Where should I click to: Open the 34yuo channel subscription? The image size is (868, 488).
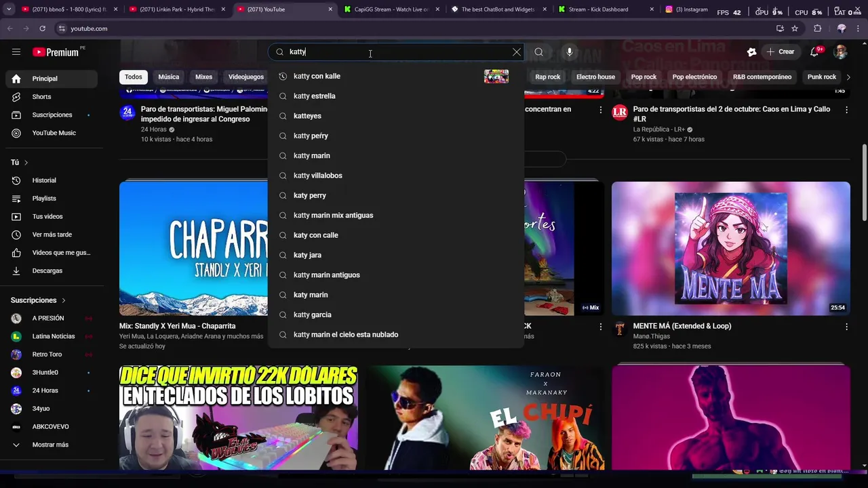click(52, 409)
